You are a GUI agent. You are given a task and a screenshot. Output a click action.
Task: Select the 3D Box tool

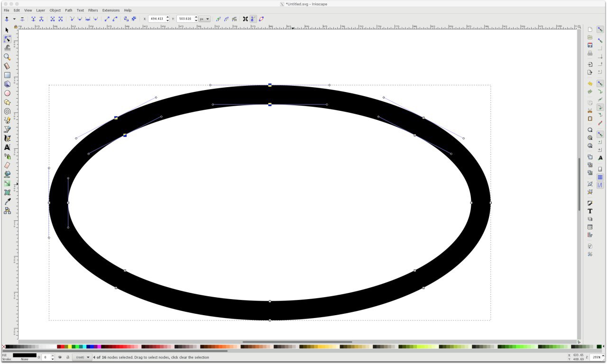pos(7,84)
